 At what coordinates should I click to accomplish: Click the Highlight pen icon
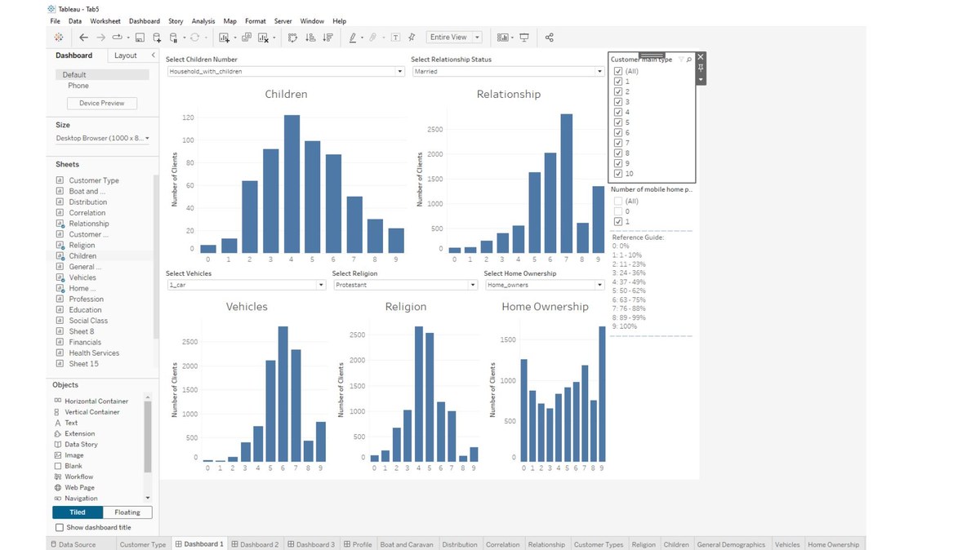(353, 38)
